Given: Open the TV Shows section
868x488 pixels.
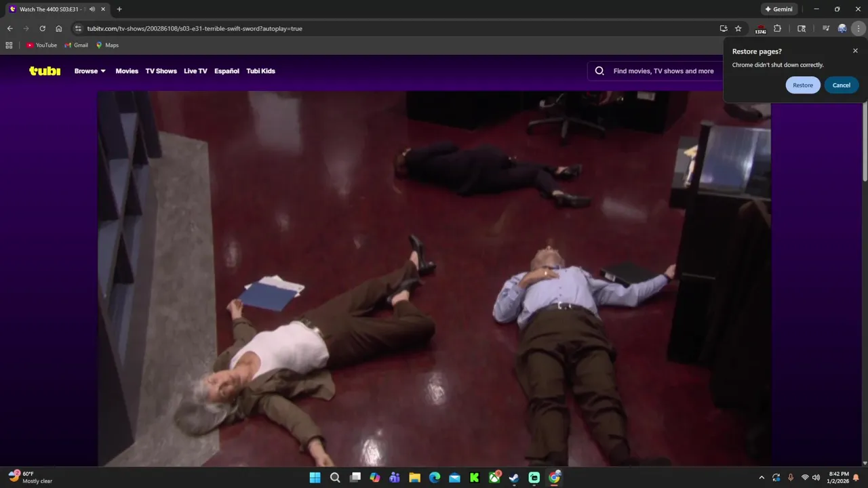Looking at the screenshot, I should coord(161,70).
